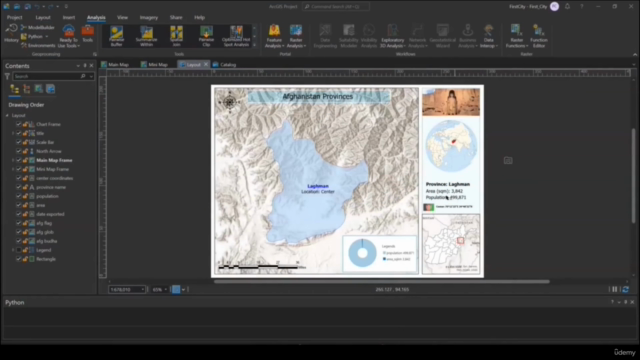Open the Visibility Analysis tool
The height and width of the screenshot is (360, 640).
[x=369, y=36]
